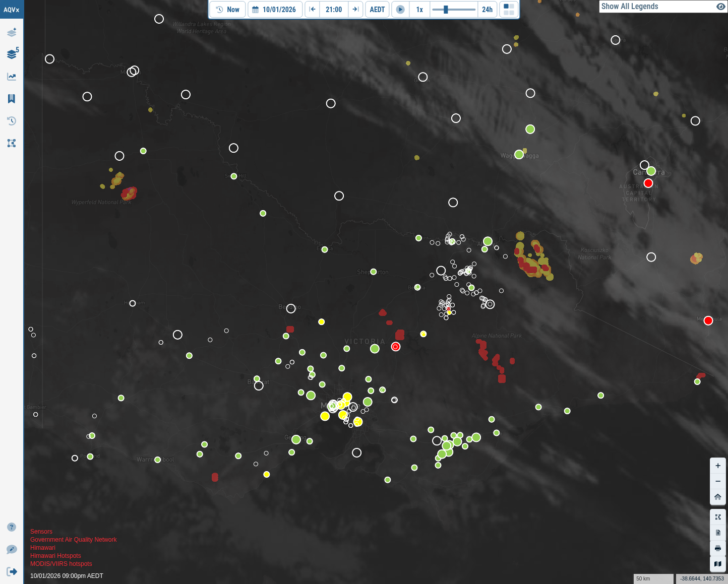This screenshot has height=584, width=728.
Task: Toggle the split panel layout button
Action: (509, 10)
